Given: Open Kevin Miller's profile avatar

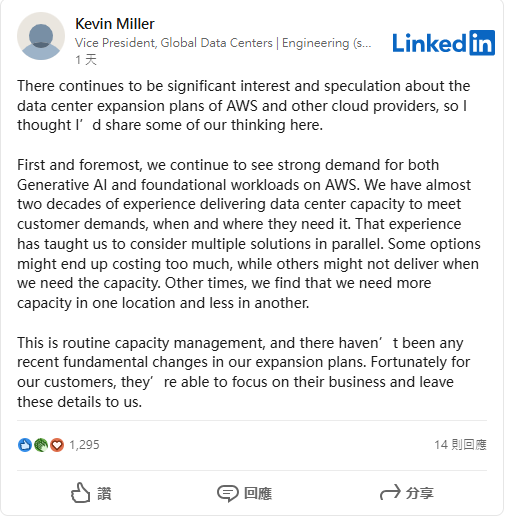Looking at the screenshot, I should coord(41,36).
